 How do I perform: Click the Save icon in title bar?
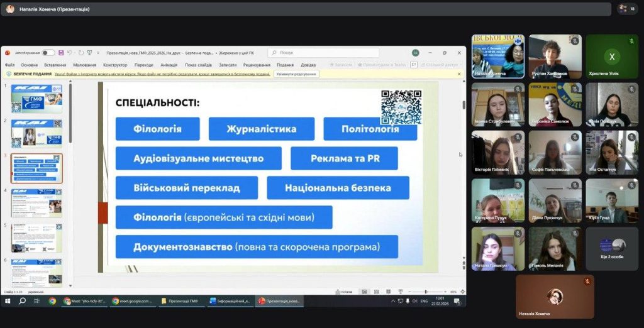pyautogui.click(x=61, y=53)
